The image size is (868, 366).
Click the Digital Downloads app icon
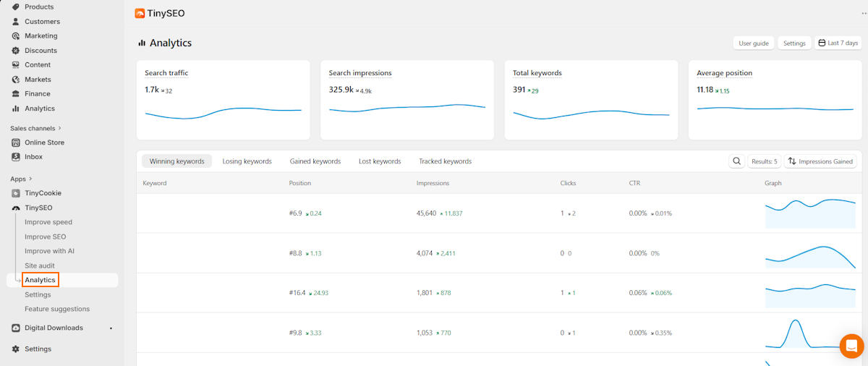[x=16, y=328]
